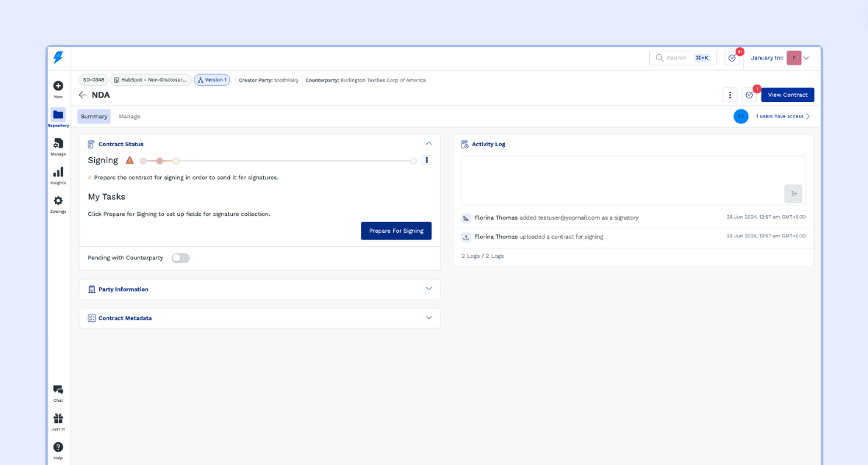
Task: Expand the Party Information section
Action: pyautogui.click(x=428, y=289)
